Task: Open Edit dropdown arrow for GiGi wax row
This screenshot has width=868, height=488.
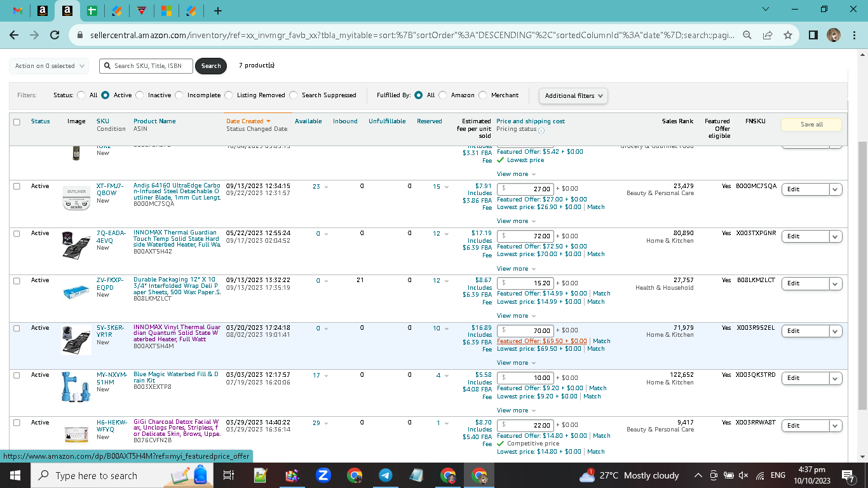Action: click(x=836, y=425)
